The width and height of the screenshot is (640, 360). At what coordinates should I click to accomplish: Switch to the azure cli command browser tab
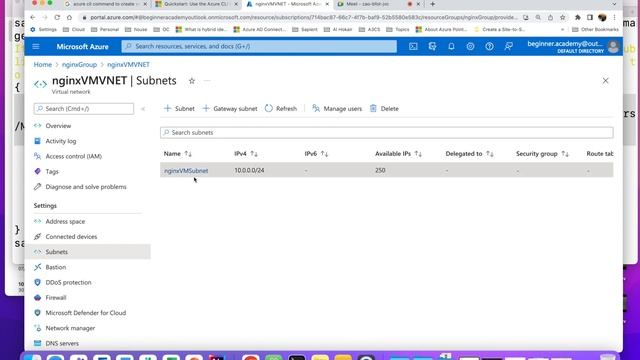click(105, 4)
